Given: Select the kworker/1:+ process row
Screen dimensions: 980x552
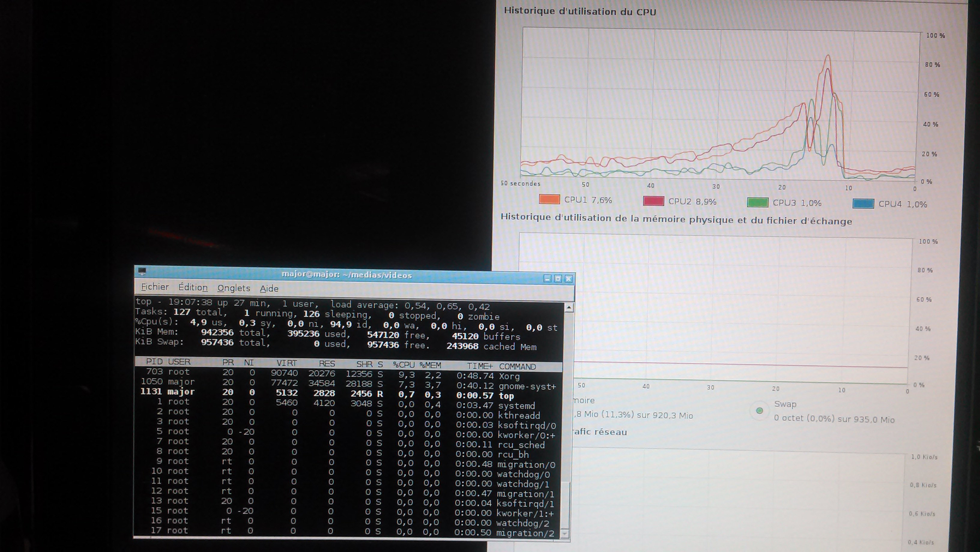Looking at the screenshot, I should coord(348,512).
